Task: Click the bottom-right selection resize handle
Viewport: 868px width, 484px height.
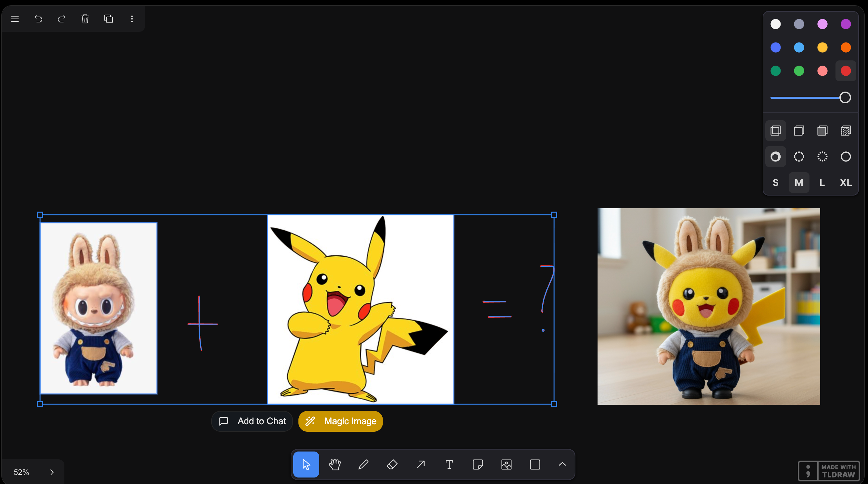Action: [554, 404]
